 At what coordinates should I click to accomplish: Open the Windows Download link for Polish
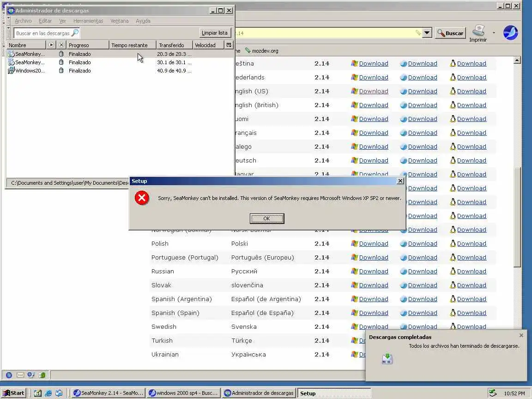click(x=373, y=244)
